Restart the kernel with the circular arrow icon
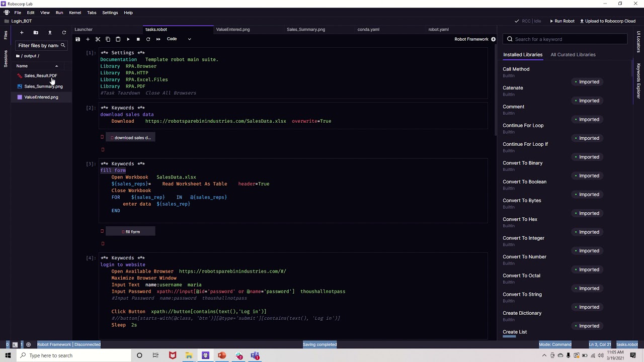Image resolution: width=644 pixels, height=362 pixels. pyautogui.click(x=148, y=39)
